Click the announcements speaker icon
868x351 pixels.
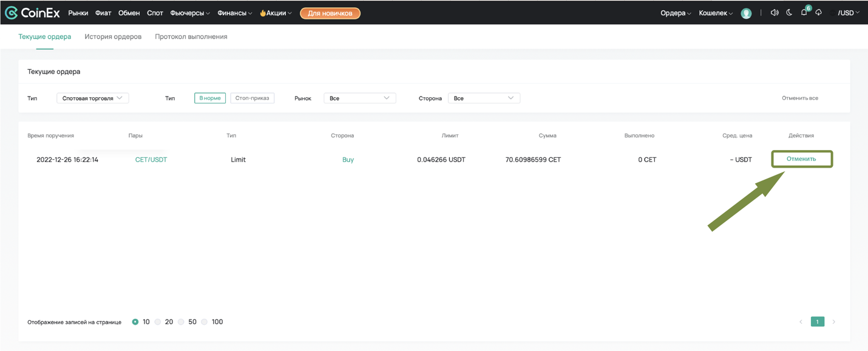click(775, 13)
